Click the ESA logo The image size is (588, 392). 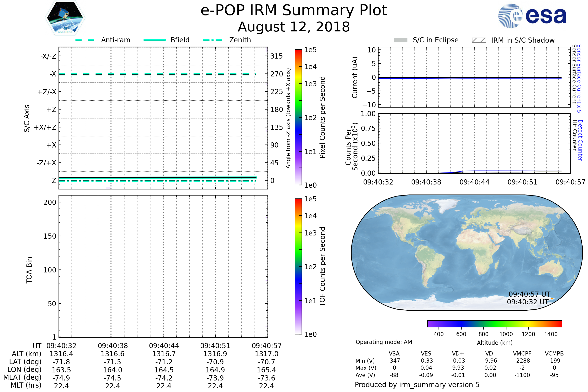532,16
